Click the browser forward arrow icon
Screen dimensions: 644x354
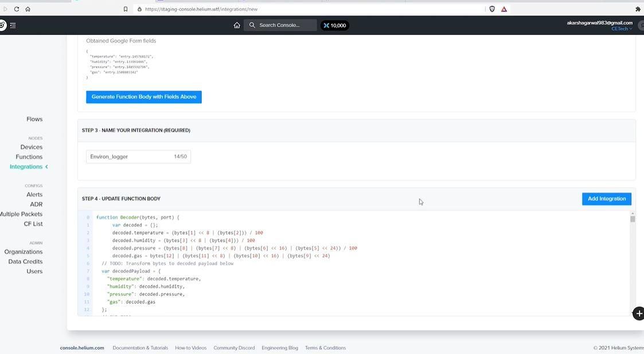pyautogui.click(x=5, y=9)
